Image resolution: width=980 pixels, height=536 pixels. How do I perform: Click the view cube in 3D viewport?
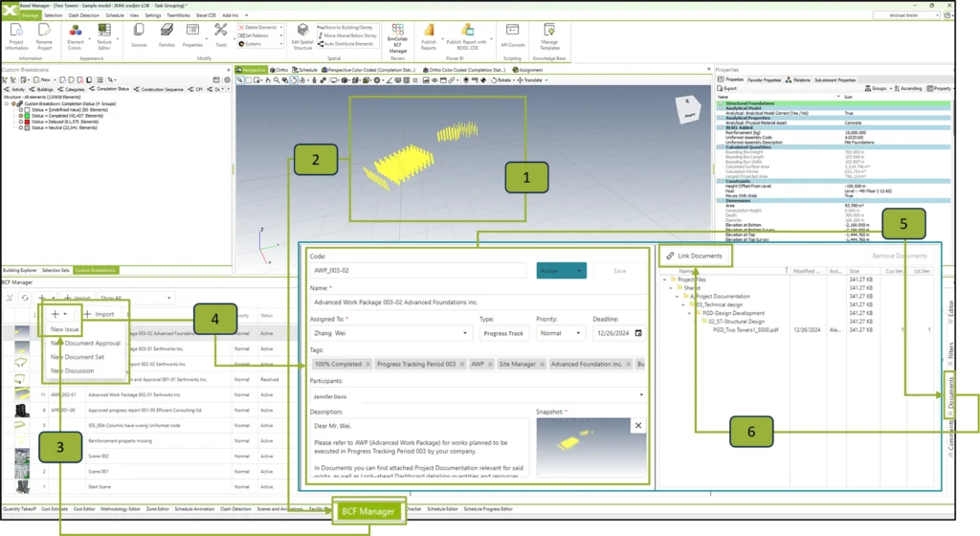tap(689, 109)
